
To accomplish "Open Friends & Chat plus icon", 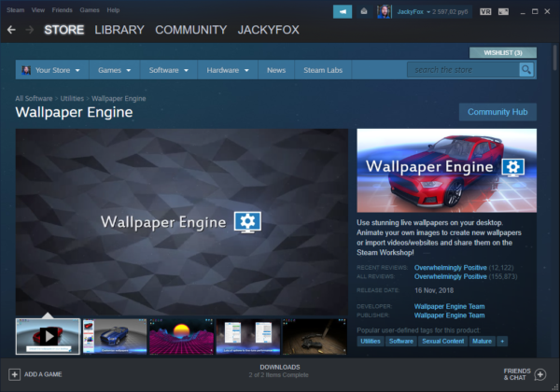I will 540,374.
